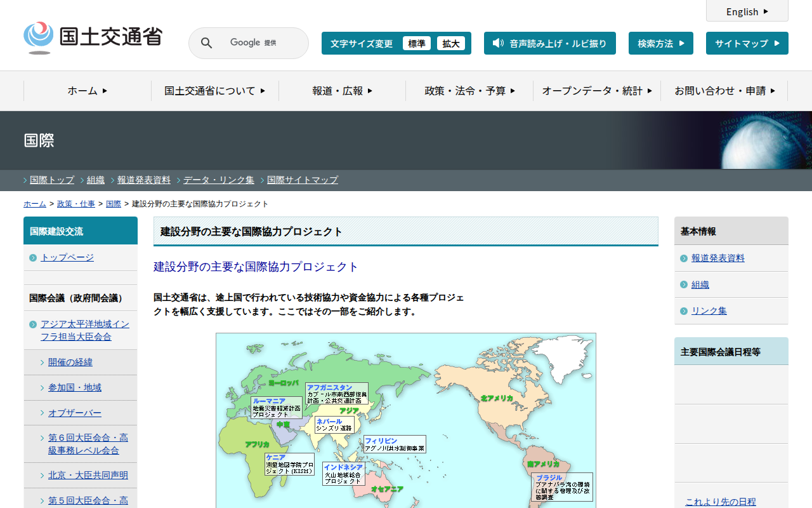
Task: Open the ホーム navigation menu item
Action: 88,91
